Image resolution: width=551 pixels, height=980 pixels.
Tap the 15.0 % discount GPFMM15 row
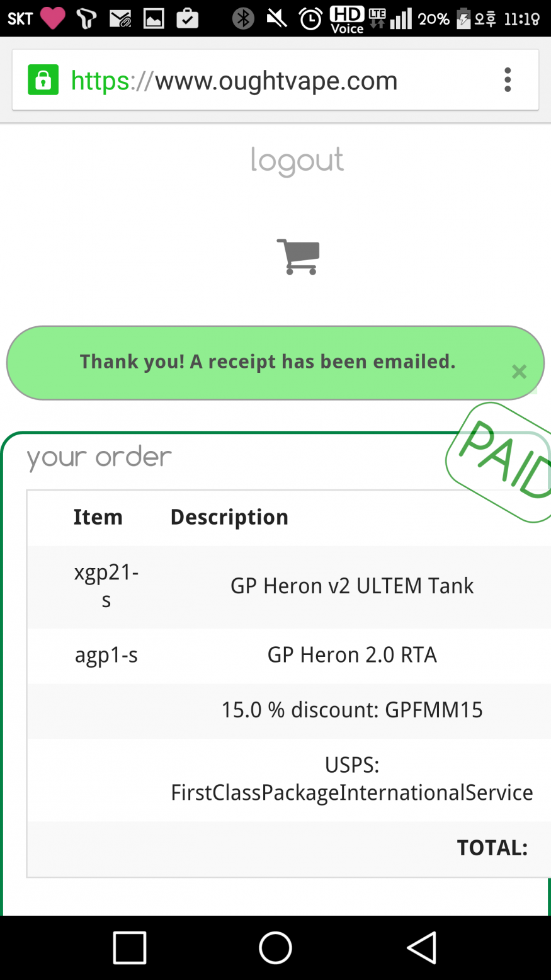(x=351, y=710)
